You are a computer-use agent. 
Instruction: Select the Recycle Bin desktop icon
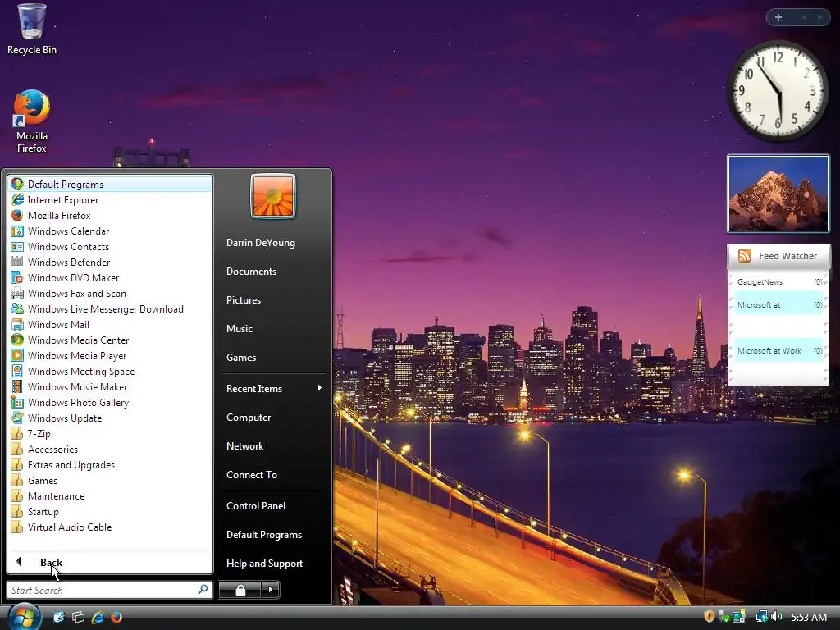[x=32, y=30]
